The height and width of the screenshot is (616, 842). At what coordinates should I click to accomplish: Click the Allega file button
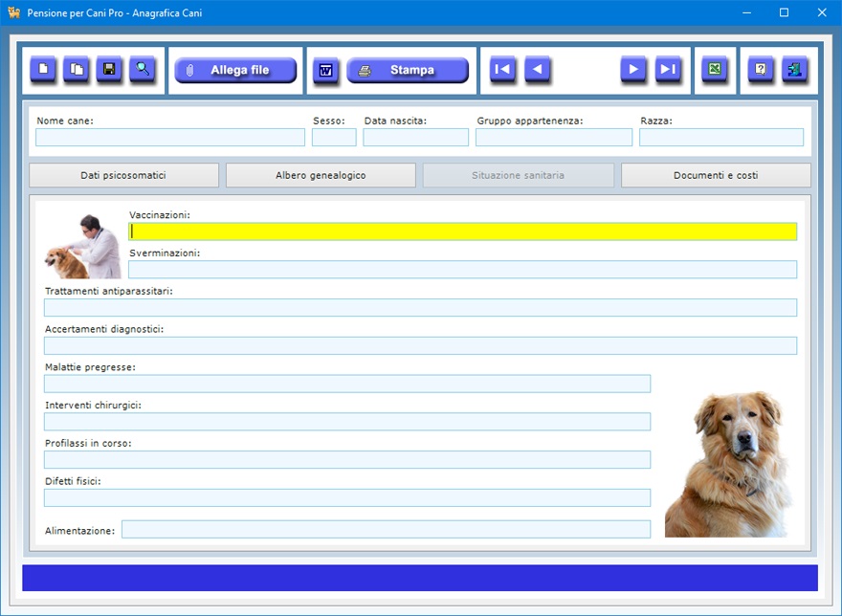click(235, 71)
